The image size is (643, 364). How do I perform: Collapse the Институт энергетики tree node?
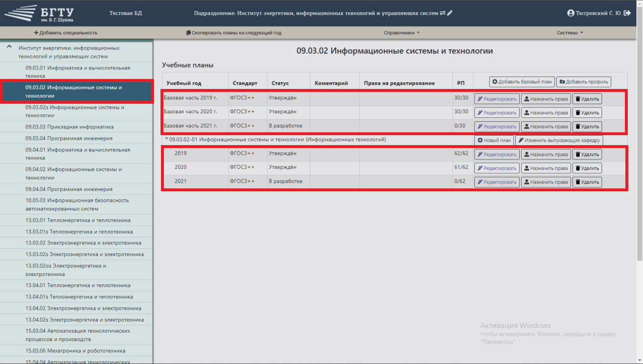(9, 47)
